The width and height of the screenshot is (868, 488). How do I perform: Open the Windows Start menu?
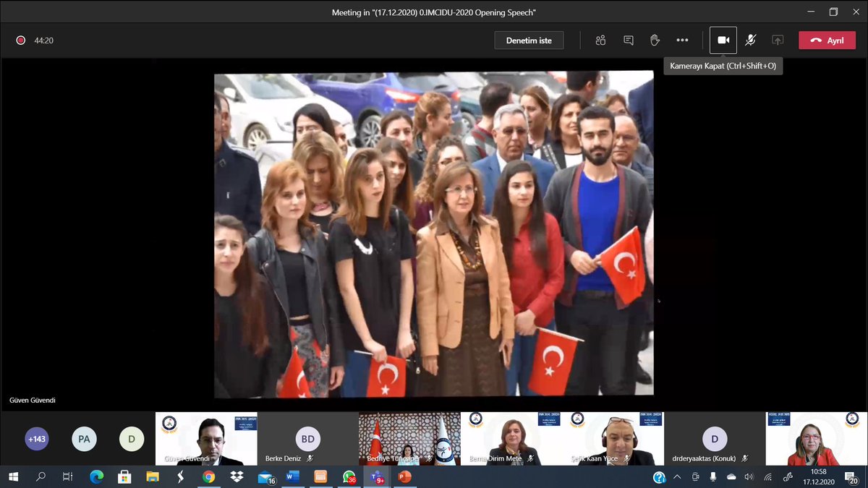14,477
